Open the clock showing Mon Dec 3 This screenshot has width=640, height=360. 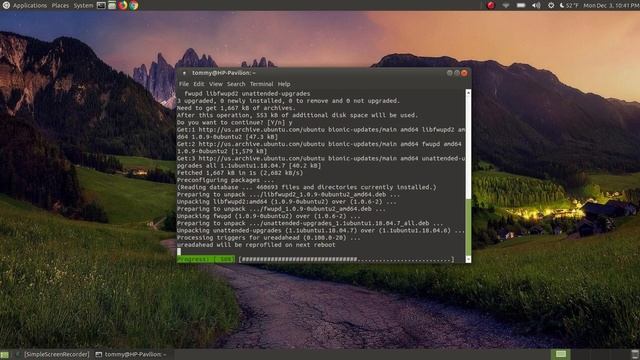click(611, 6)
